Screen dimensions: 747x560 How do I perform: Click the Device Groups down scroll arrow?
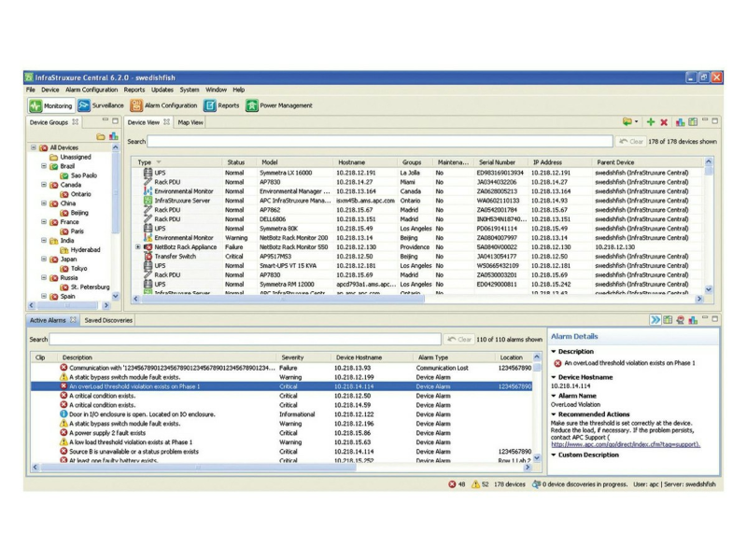point(115,296)
